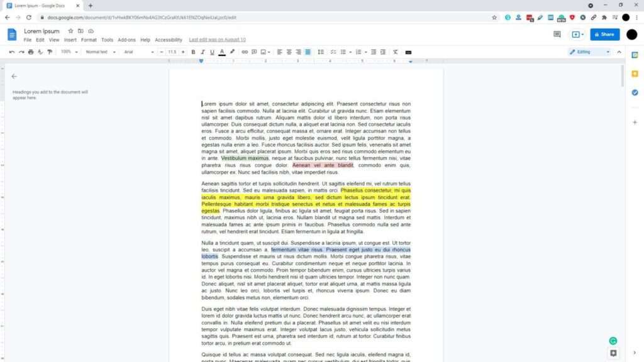Screen dimensions: 644x362
Task: Open the text color picker
Action: click(x=222, y=52)
